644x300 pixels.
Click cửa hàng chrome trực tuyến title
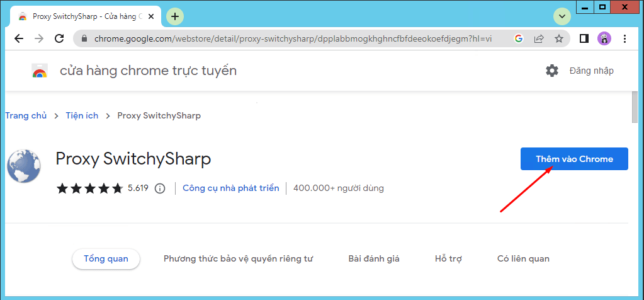pyautogui.click(x=149, y=71)
